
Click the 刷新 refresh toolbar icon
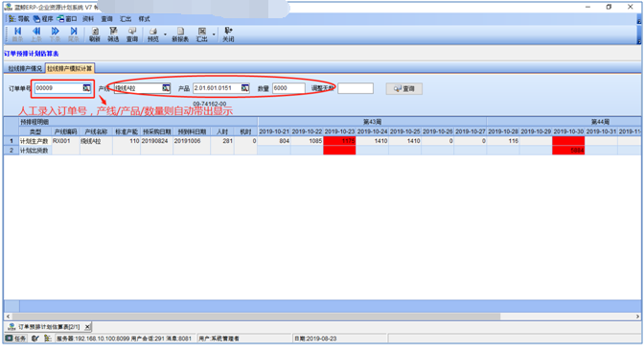[x=95, y=35]
